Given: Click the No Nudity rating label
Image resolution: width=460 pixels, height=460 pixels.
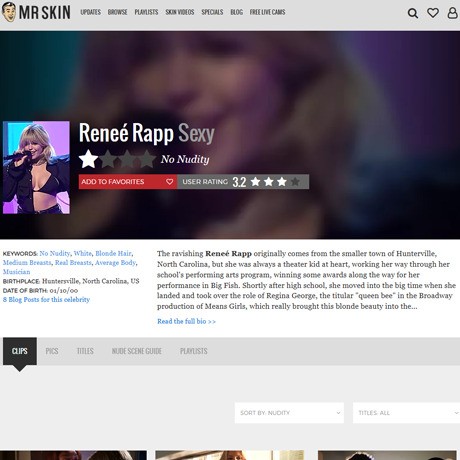Looking at the screenshot, I should pos(185,159).
